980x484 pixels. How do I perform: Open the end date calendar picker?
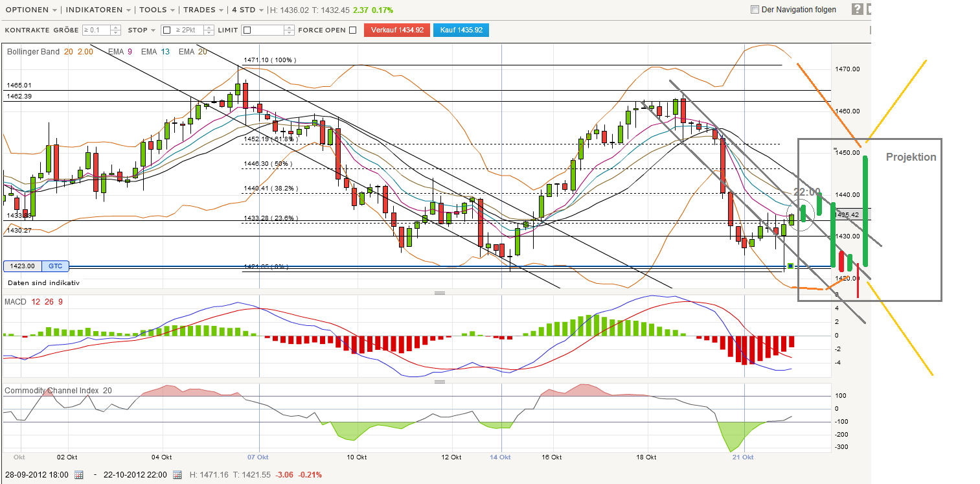176,475
